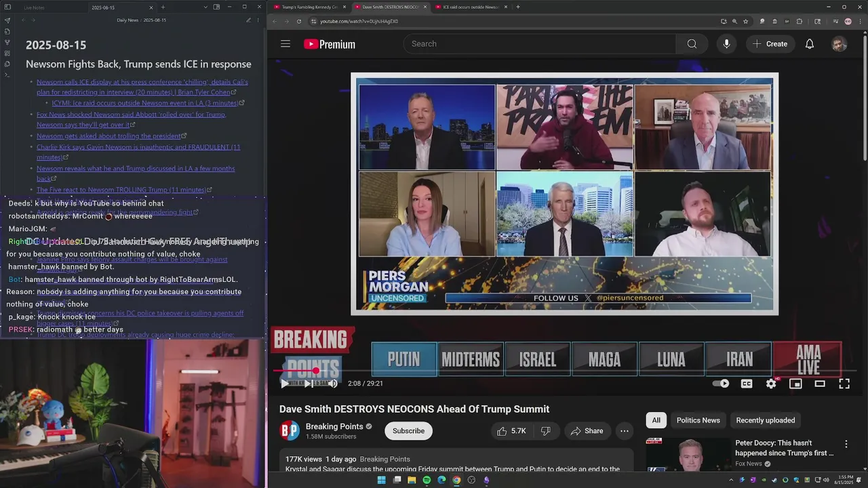868x488 pixels.
Task: Enter full screen video mode
Action: 844,384
